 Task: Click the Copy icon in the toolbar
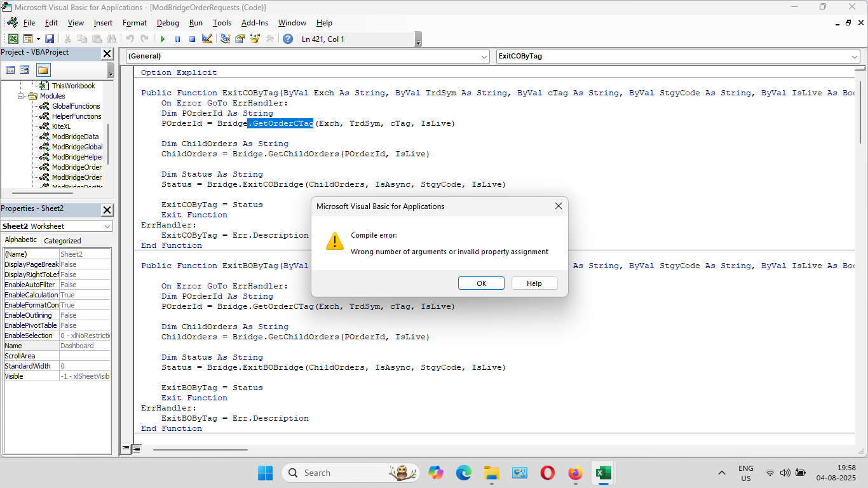(83, 39)
